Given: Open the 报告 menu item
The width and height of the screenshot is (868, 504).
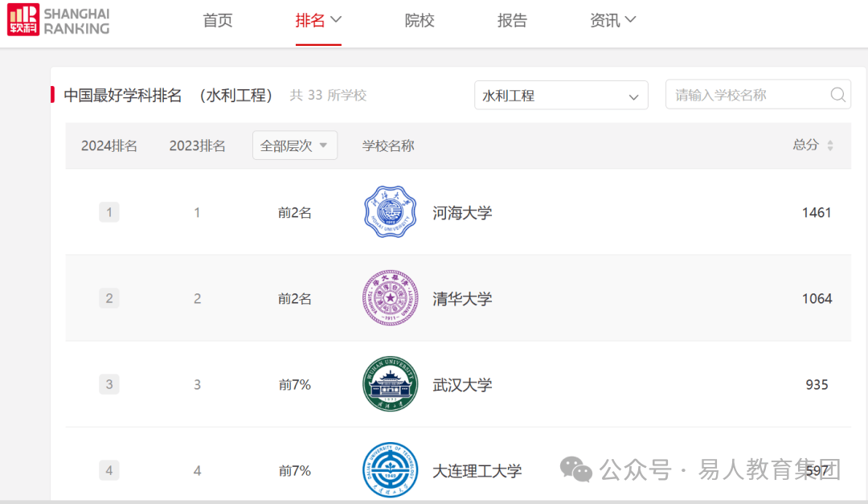Looking at the screenshot, I should coord(512,21).
